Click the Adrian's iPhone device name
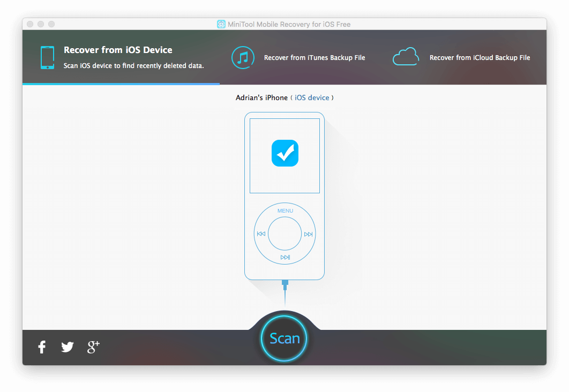 [x=261, y=97]
